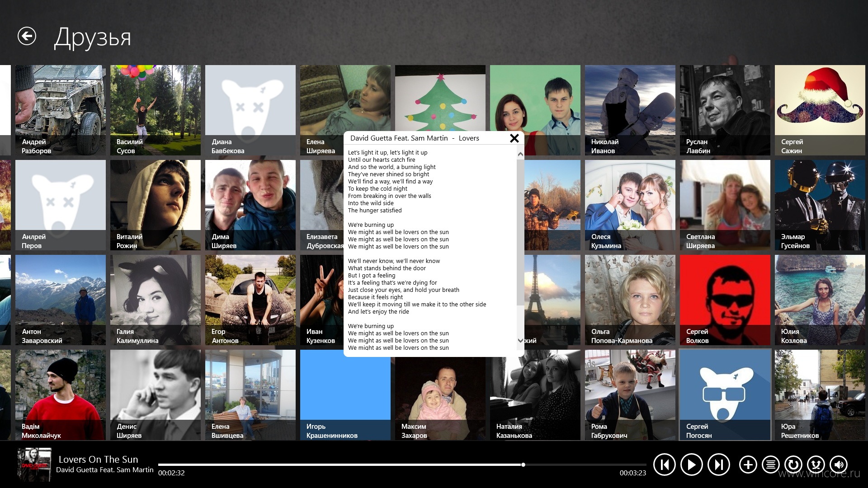Open friend Сергей Погосян
Image resolution: width=868 pixels, height=488 pixels.
click(725, 395)
